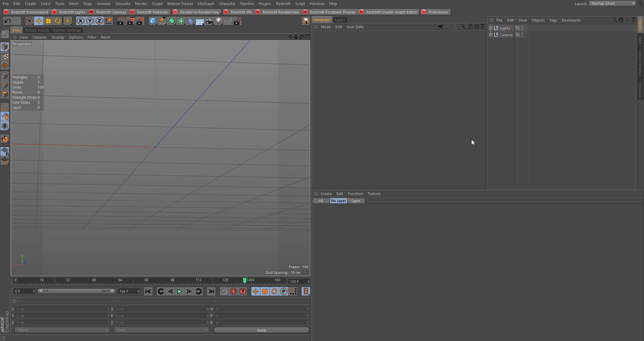Viewport: 644px width, 341px height.
Task: Switch to Layers tab in Attributes panel
Action: tap(340, 20)
